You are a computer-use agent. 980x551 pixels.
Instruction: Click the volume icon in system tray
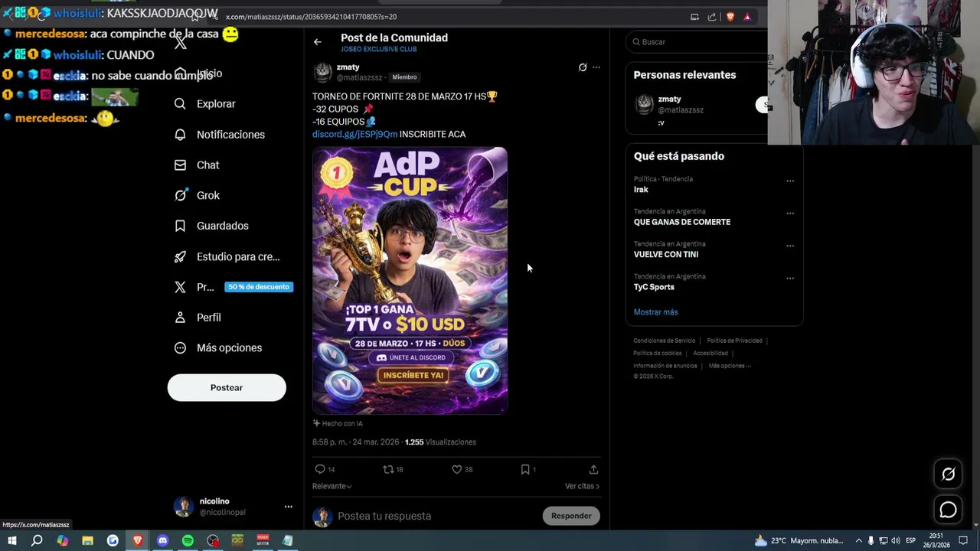896,540
